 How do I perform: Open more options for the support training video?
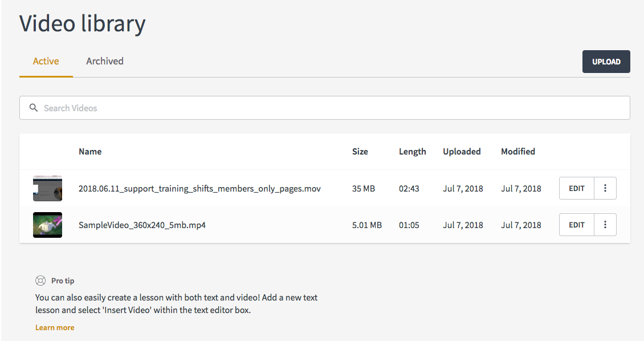tap(605, 188)
